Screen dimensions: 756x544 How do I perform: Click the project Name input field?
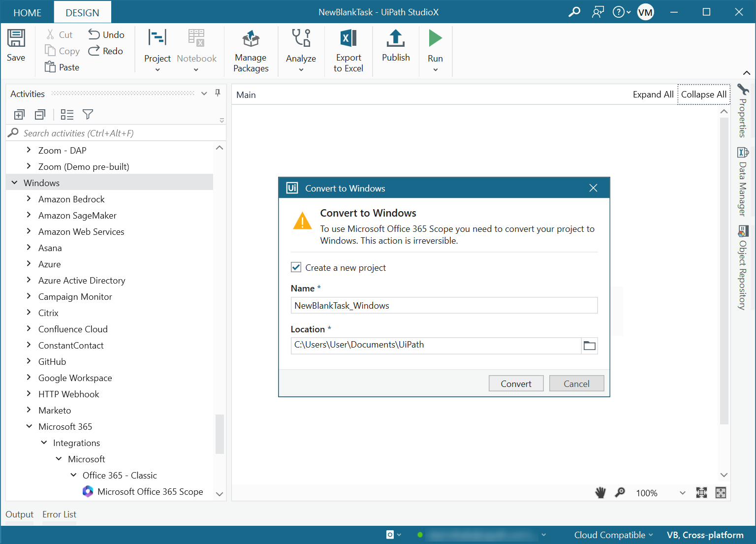444,305
